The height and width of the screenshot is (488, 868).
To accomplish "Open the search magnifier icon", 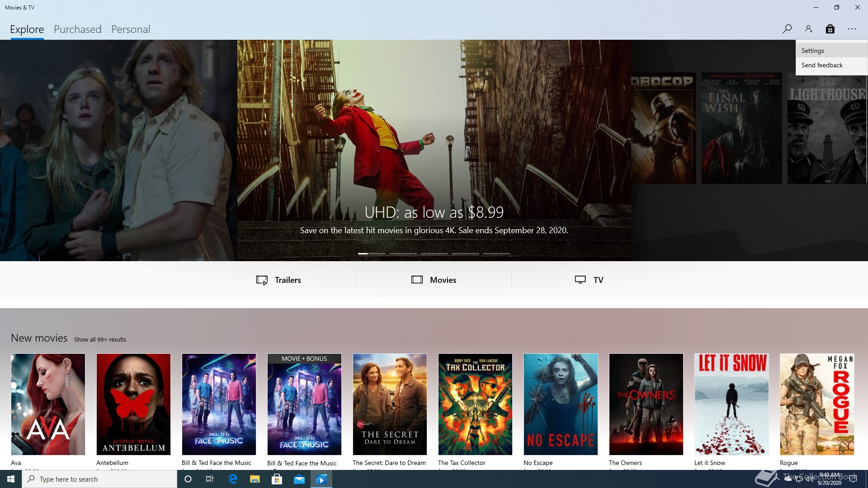I will (x=787, y=29).
